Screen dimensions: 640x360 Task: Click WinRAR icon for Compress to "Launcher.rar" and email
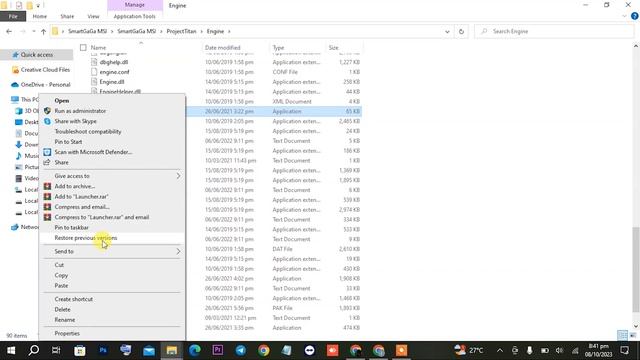pos(47,217)
